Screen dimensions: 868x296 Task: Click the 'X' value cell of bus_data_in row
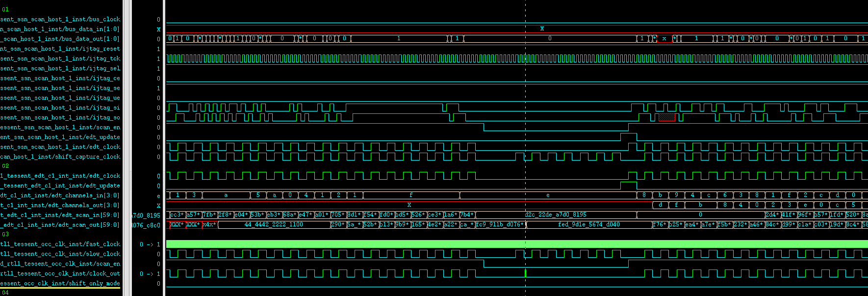coord(158,29)
